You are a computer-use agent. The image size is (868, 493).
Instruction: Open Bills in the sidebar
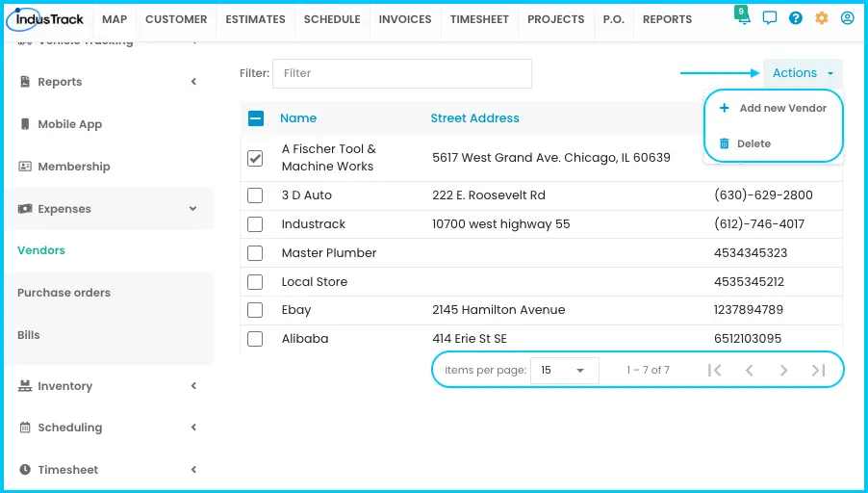(x=28, y=335)
